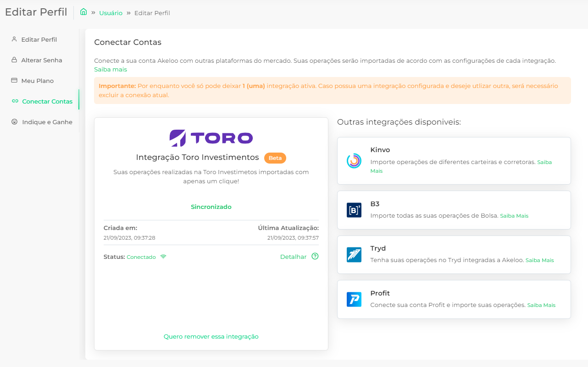Click the Usuário breadcrumb link
This screenshot has width=588, height=367.
coord(111,13)
